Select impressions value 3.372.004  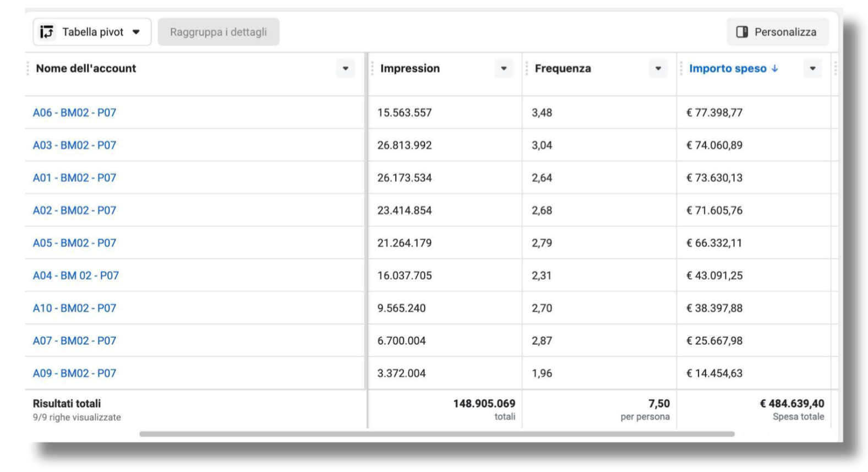point(401,373)
